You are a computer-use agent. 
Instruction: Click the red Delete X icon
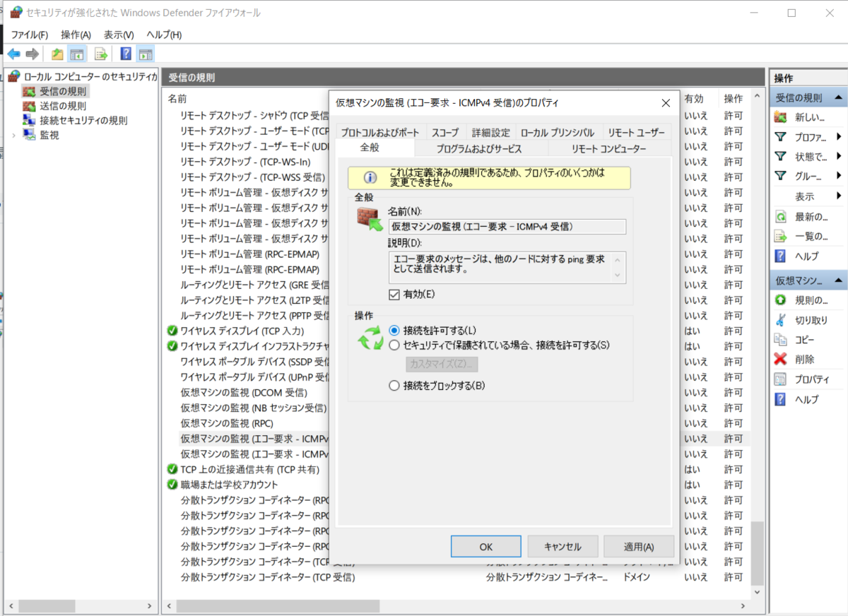point(781,359)
